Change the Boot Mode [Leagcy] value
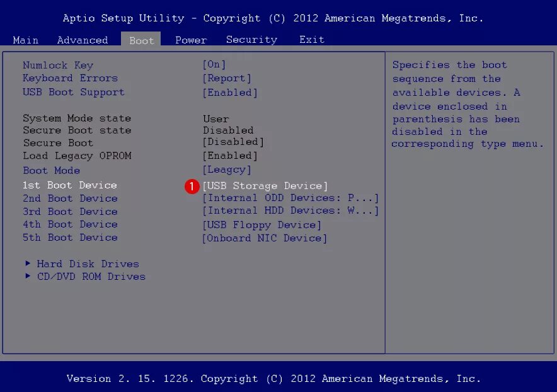The width and height of the screenshot is (557, 392). (227, 170)
